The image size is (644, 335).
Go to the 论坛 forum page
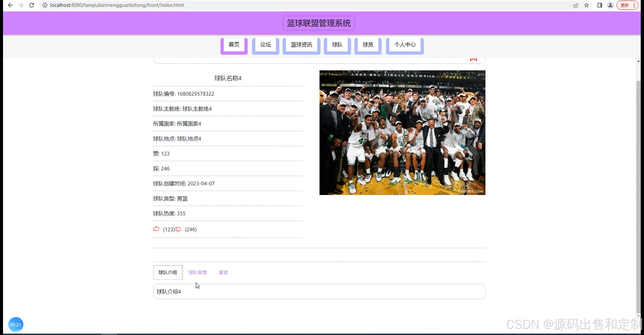click(x=265, y=45)
